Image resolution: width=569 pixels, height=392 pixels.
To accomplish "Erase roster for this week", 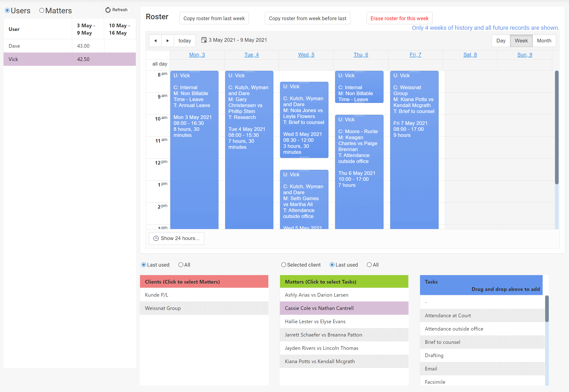I will (399, 18).
